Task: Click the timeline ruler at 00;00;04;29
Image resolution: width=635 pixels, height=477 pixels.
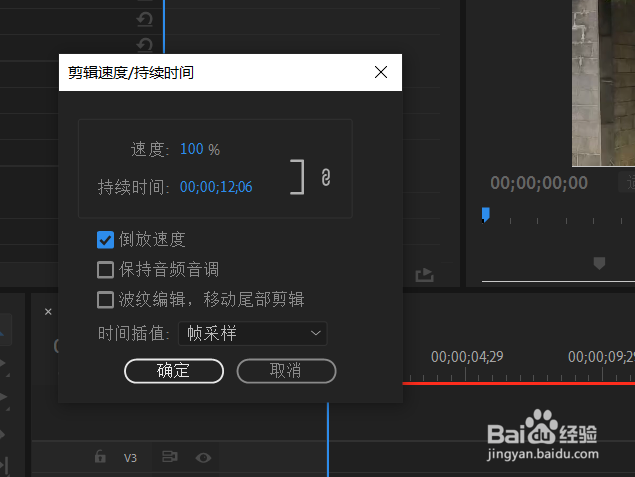Action: (467, 357)
